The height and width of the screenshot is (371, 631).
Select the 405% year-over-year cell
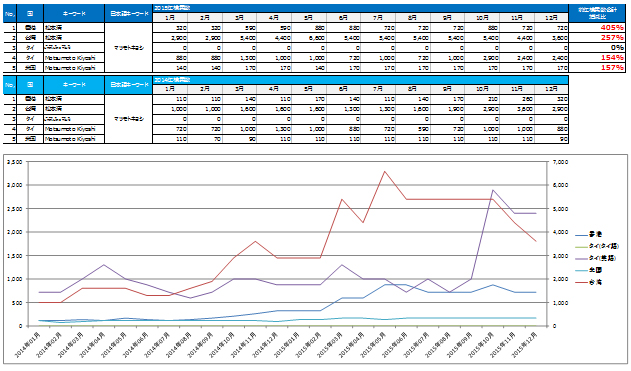[597, 28]
